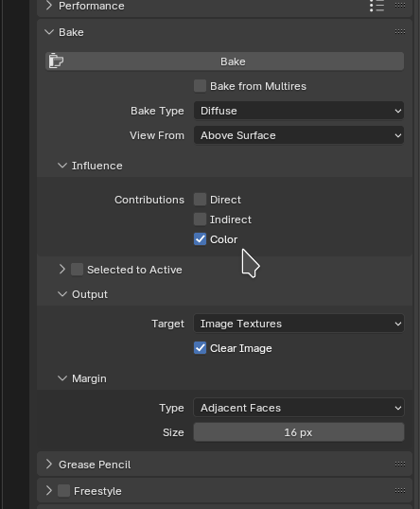Open the Bake Type dropdown showing Diffuse

(x=299, y=111)
